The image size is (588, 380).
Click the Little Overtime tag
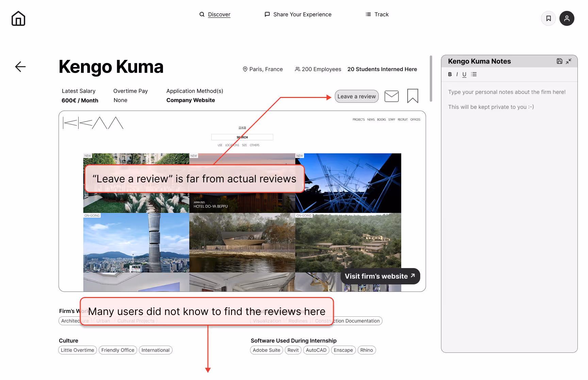[x=78, y=350]
